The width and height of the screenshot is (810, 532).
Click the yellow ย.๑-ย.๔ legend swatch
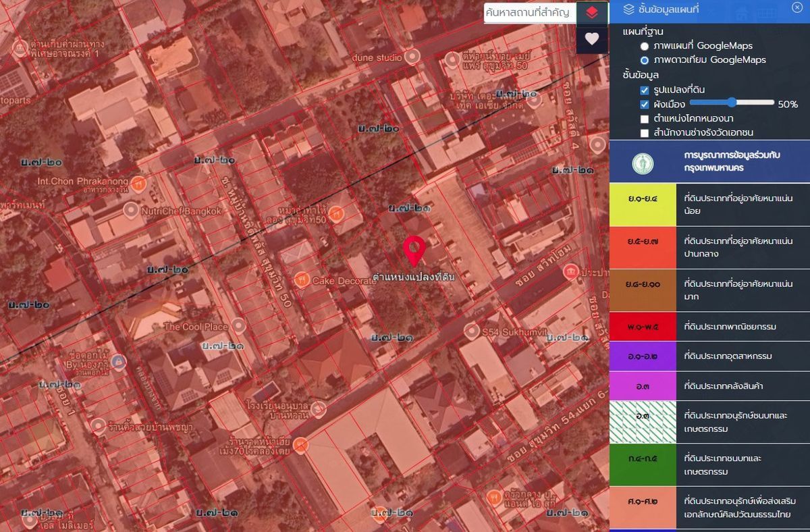[642, 205]
